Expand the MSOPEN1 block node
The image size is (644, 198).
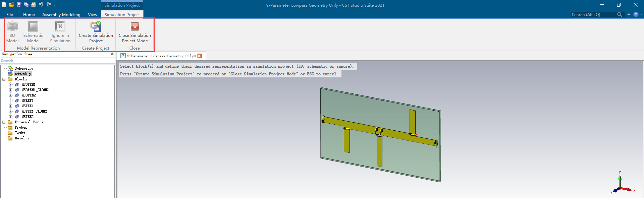point(11,85)
